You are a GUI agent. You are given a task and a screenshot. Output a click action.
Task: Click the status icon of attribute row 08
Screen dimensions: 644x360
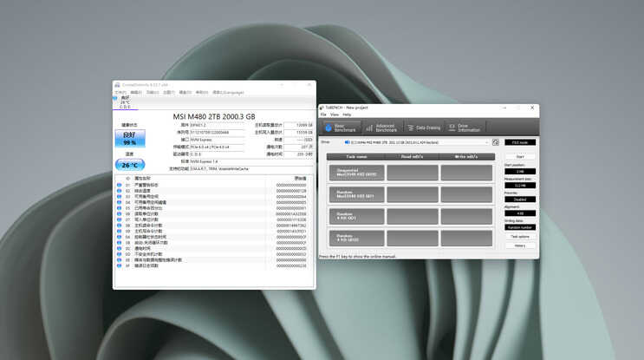tap(119, 226)
